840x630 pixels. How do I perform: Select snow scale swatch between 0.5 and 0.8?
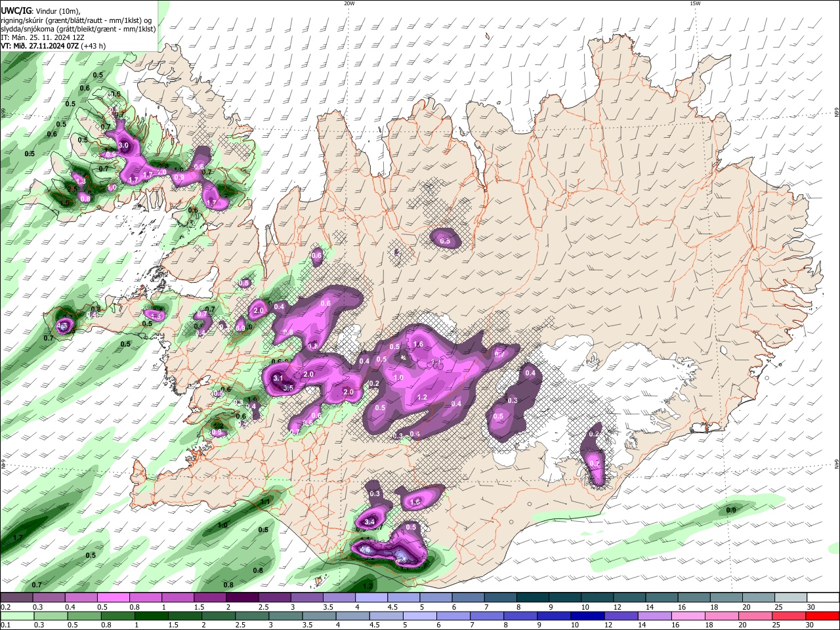113,598
